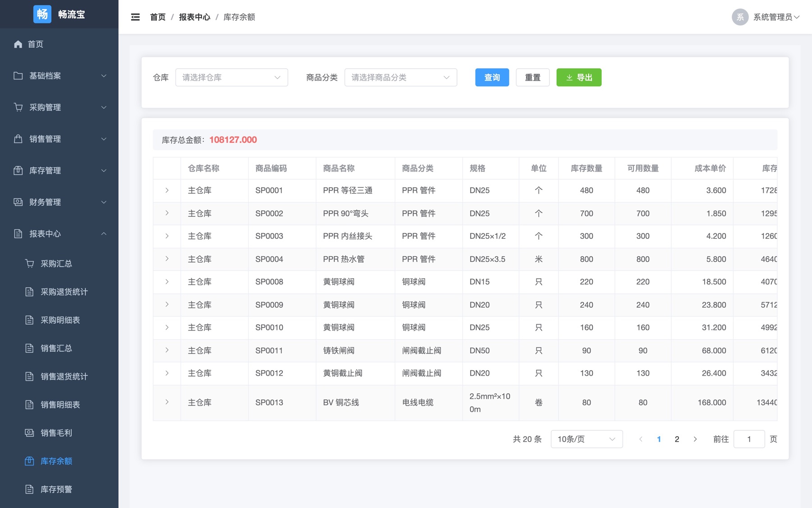This screenshot has width=812, height=508.
Task: Click the 采购退货统计 document icon
Action: [29, 292]
